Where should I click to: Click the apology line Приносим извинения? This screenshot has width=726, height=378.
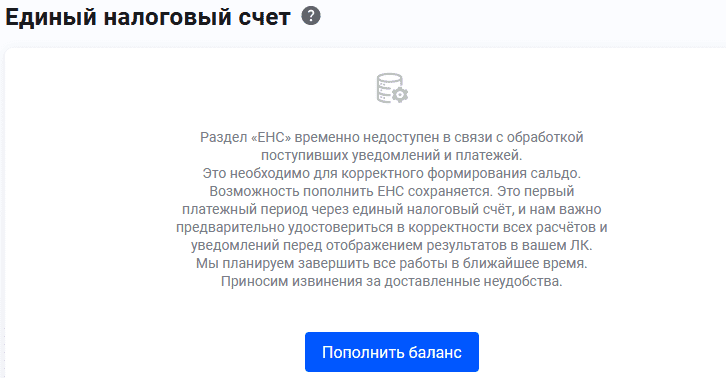pyautogui.click(x=392, y=281)
